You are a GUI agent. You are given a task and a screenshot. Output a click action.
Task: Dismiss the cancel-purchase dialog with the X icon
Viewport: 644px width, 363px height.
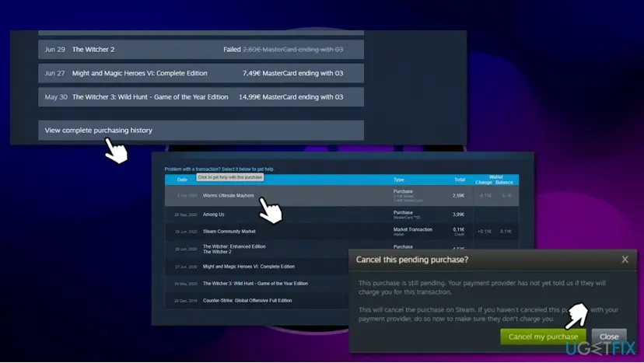[625, 260]
